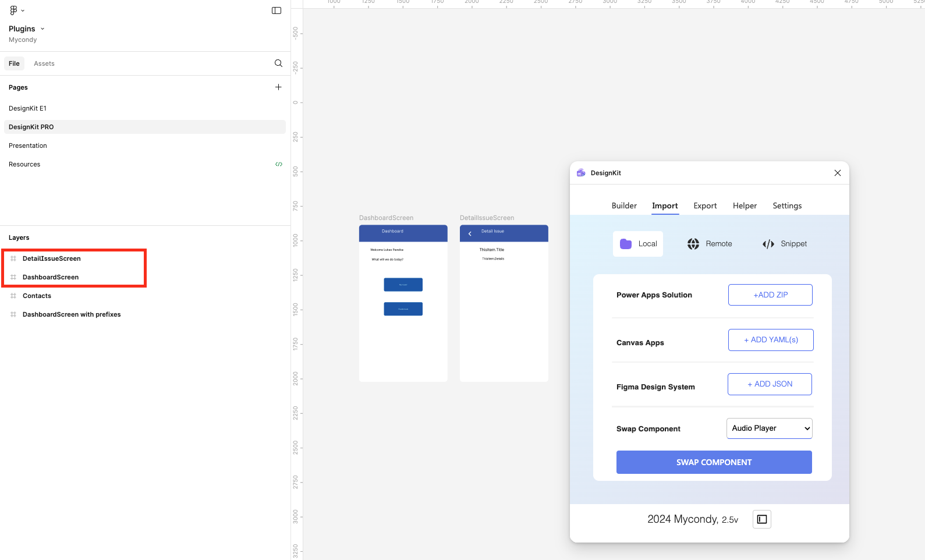Open the Builder tab
This screenshot has height=560, width=925.
pyautogui.click(x=624, y=205)
